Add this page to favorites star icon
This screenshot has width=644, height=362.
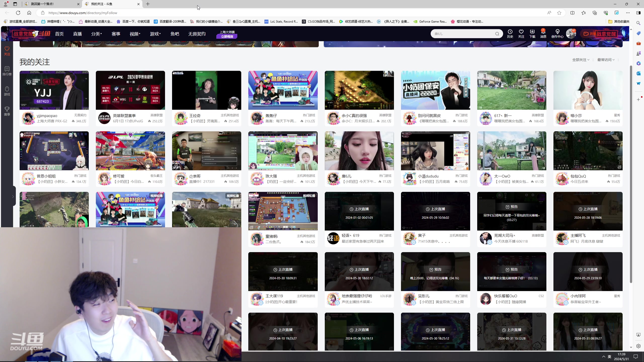[x=559, y=13]
